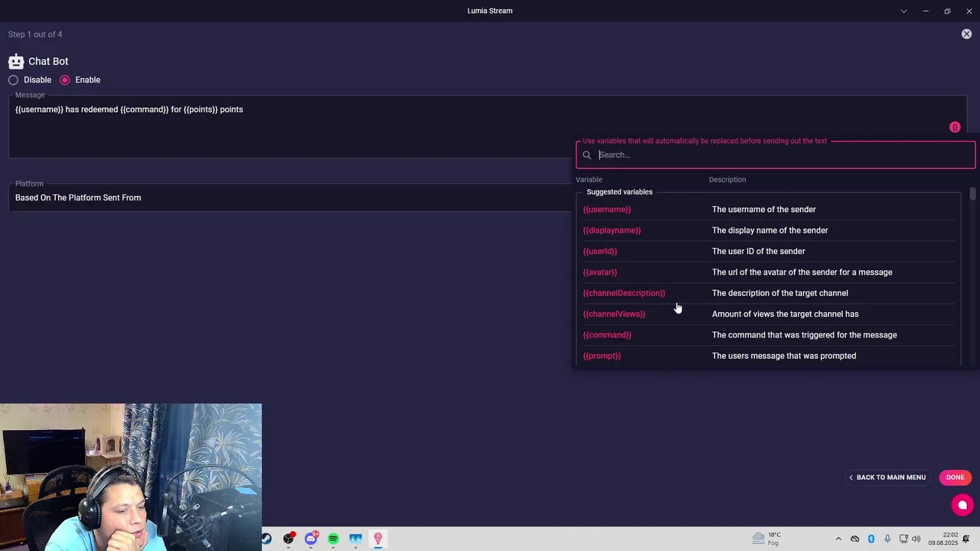Click 'The users message that was prompted'
This screenshot has height=551, width=980.
point(784,356)
